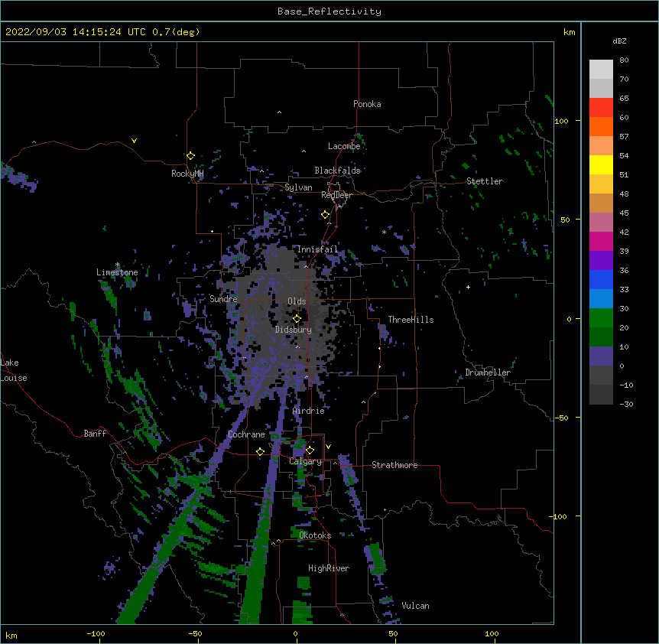Select the 30 dBZ green legend swatch

(601, 318)
